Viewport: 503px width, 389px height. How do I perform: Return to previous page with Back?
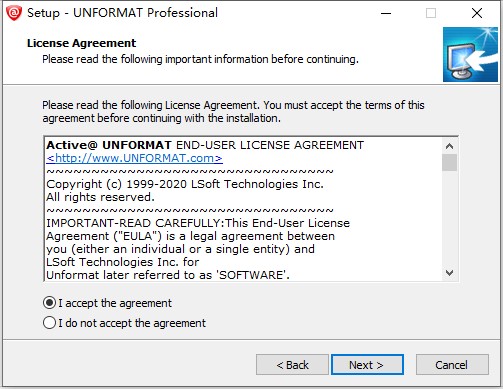coord(292,365)
